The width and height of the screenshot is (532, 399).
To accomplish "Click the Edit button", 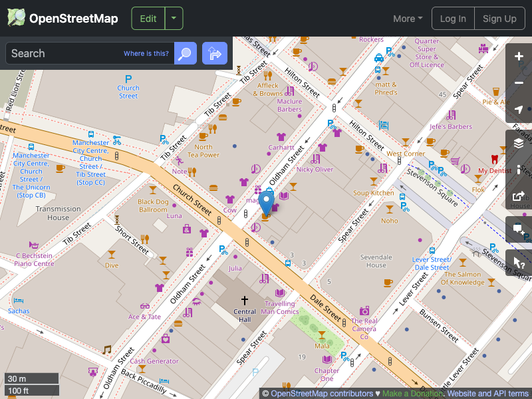I will (148, 18).
